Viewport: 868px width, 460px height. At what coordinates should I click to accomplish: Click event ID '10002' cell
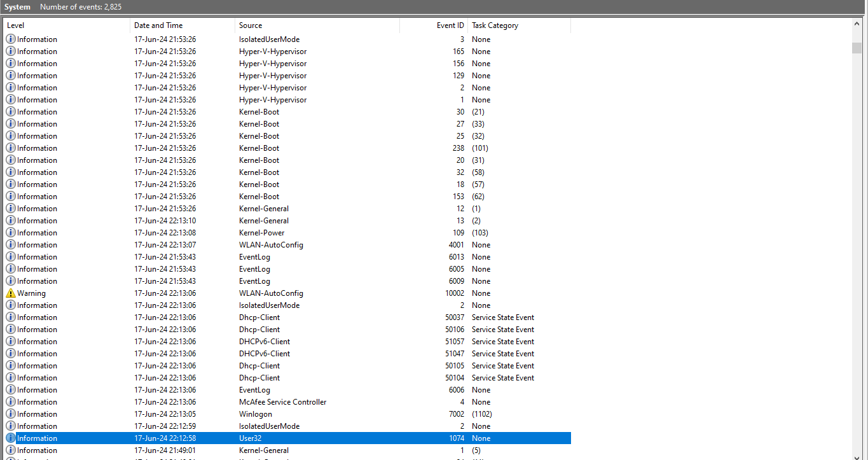455,293
